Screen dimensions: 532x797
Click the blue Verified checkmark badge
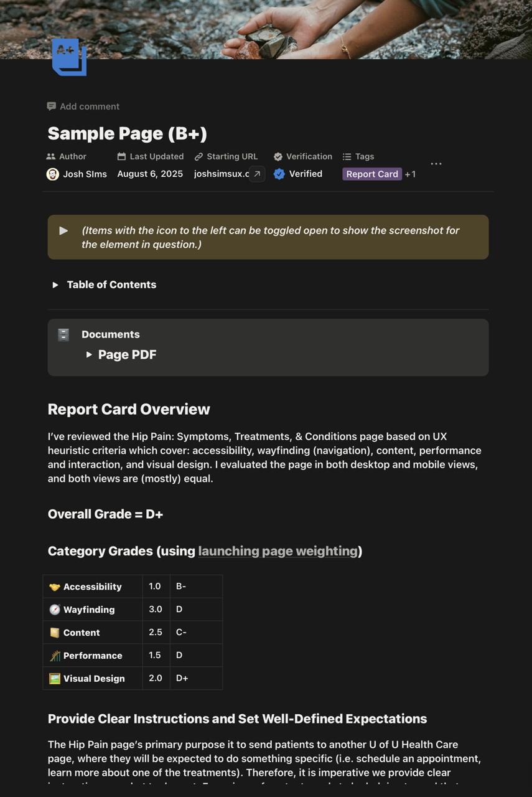[x=279, y=174]
